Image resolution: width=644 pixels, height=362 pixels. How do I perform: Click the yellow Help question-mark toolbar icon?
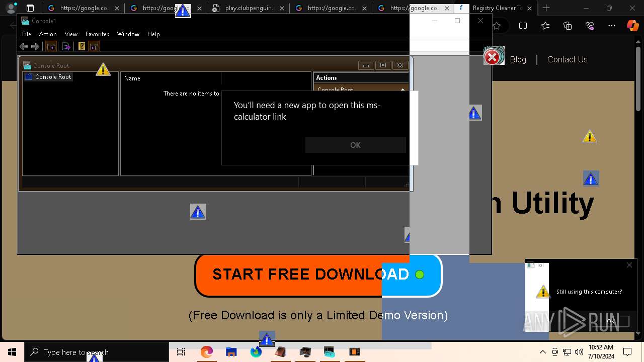tap(82, 47)
